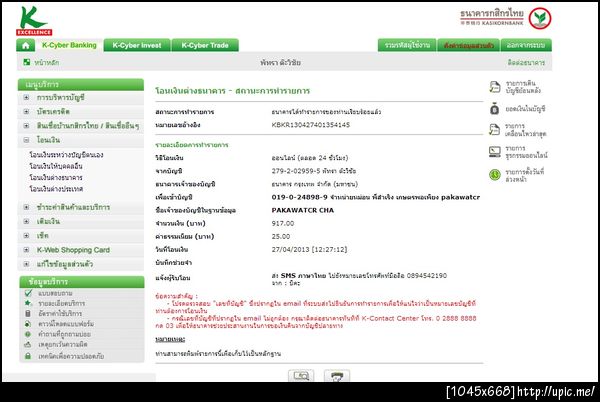Click transfer date 27/04/2013 [12:27:12]
Screen dimensions: 600x402
pos(309,249)
